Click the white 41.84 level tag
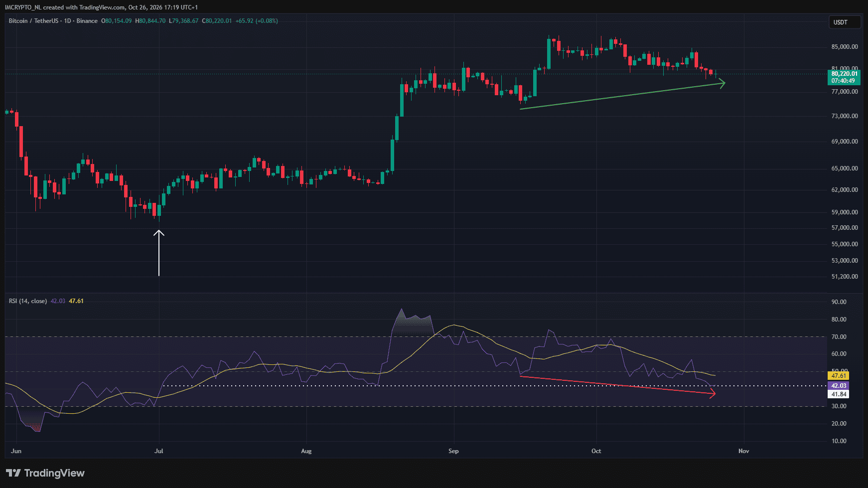This screenshot has width=868, height=488. click(x=839, y=394)
